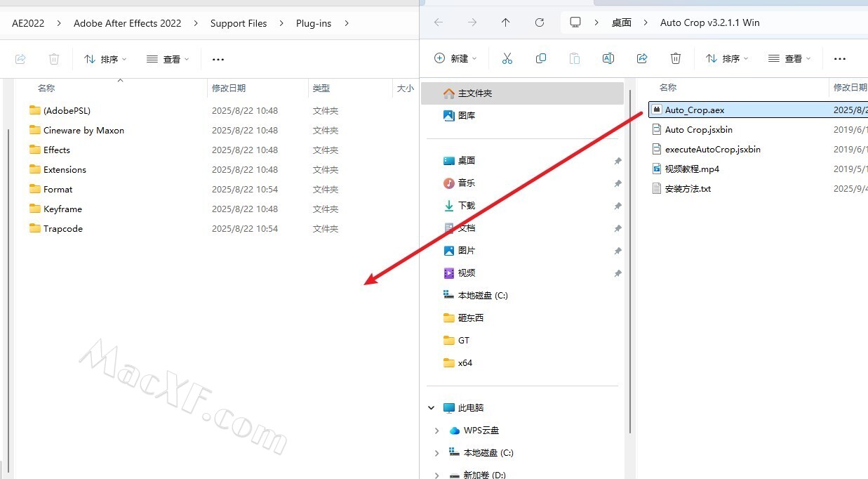Image resolution: width=868 pixels, height=479 pixels.
Task: Click Adobe After Effects 2022 breadcrumb
Action: pyautogui.click(x=128, y=23)
